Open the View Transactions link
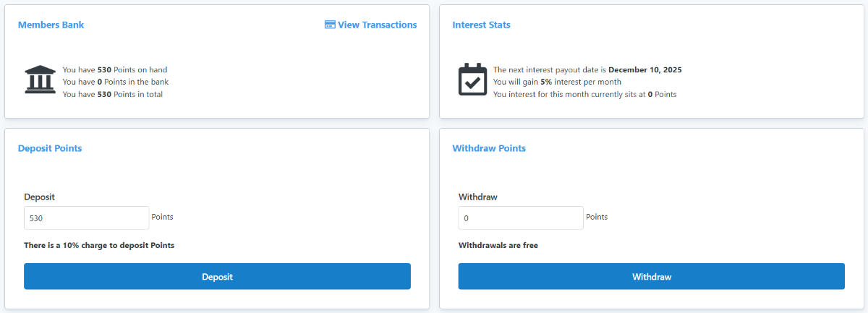Image resolution: width=868 pixels, height=313 pixels. click(377, 25)
